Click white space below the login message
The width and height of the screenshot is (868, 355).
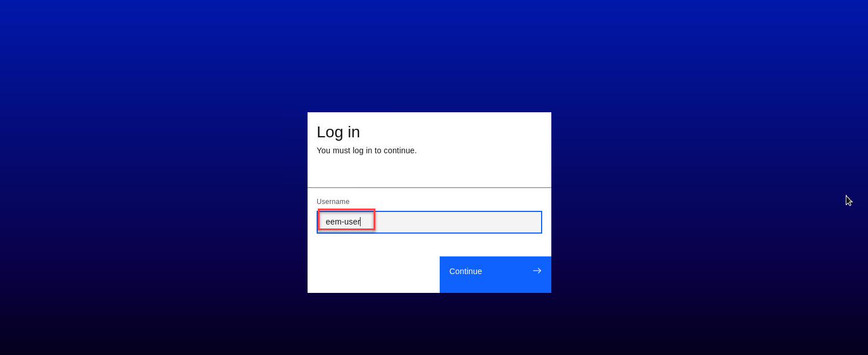429,171
